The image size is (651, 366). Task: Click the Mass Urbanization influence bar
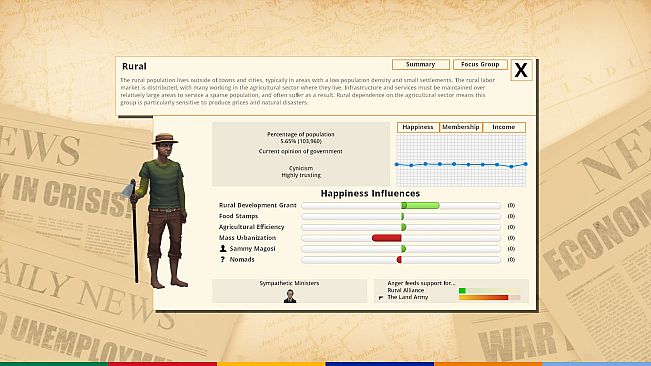click(x=401, y=238)
